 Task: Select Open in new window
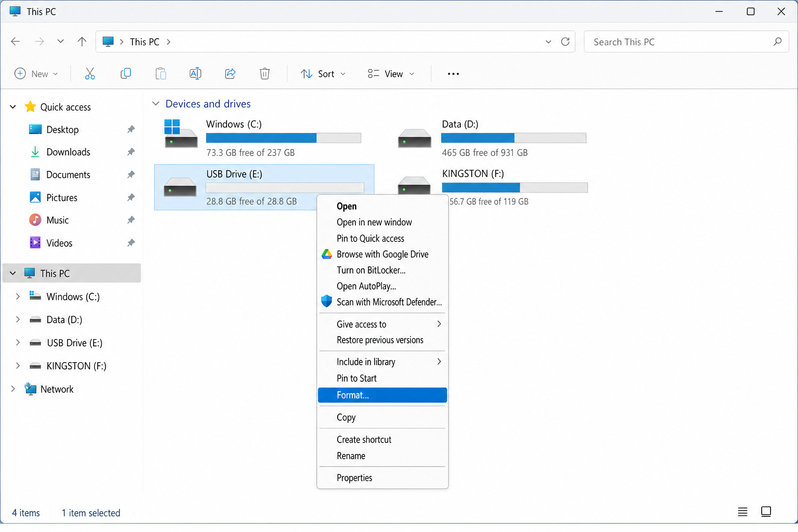[382, 222]
